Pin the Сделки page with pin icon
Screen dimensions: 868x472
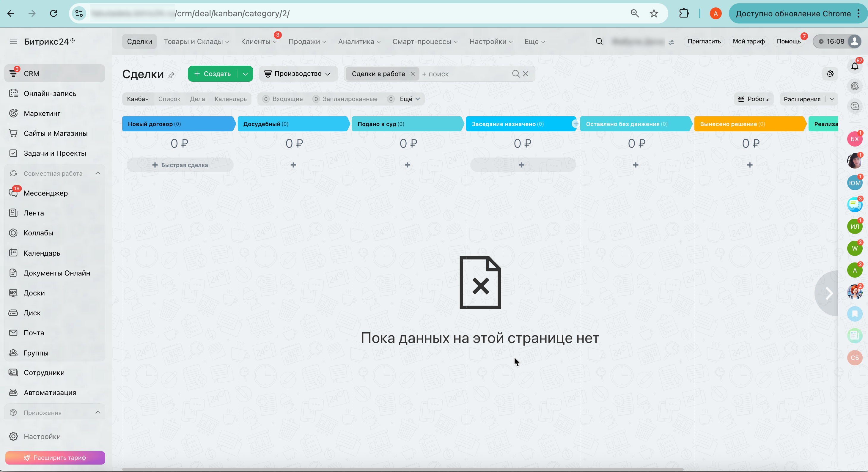click(x=171, y=75)
